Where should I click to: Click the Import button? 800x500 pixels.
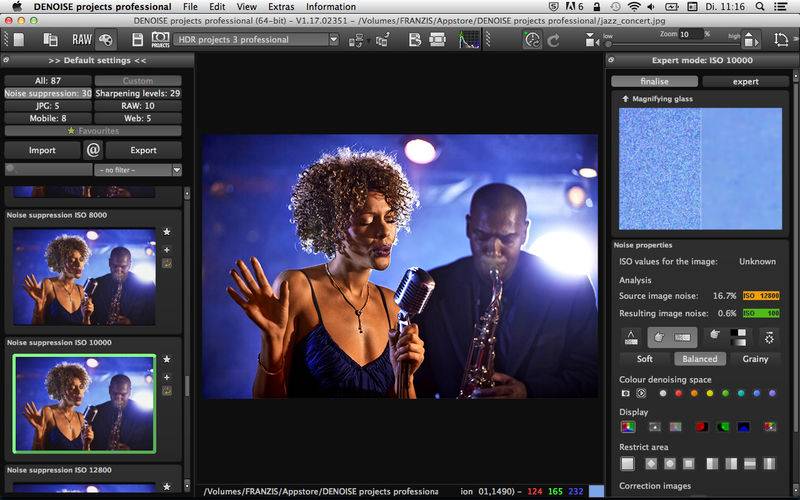(42, 150)
